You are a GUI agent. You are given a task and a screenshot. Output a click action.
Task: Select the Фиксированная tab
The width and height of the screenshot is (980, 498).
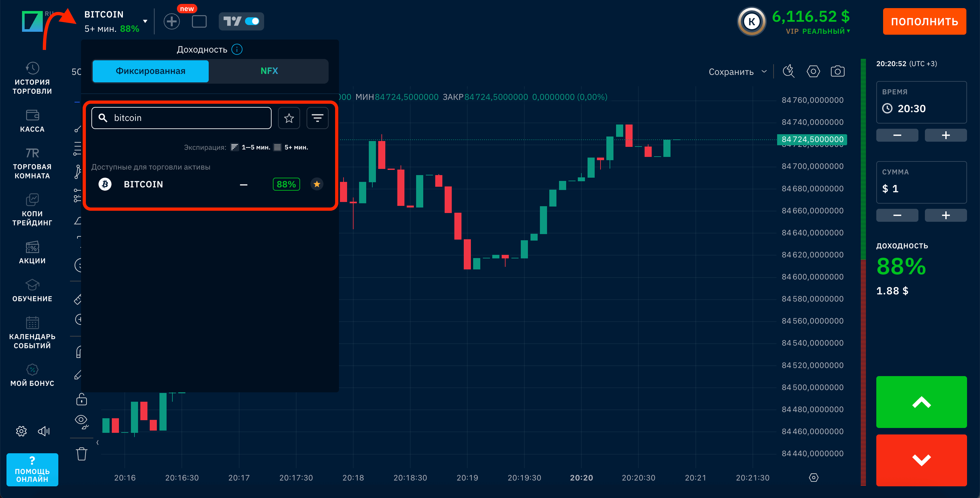151,71
